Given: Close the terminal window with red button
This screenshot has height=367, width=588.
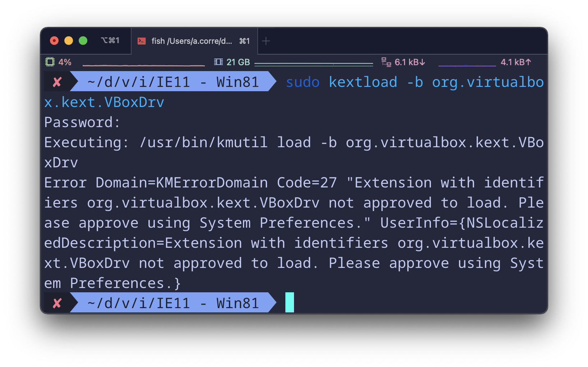Looking at the screenshot, I should 54,41.
